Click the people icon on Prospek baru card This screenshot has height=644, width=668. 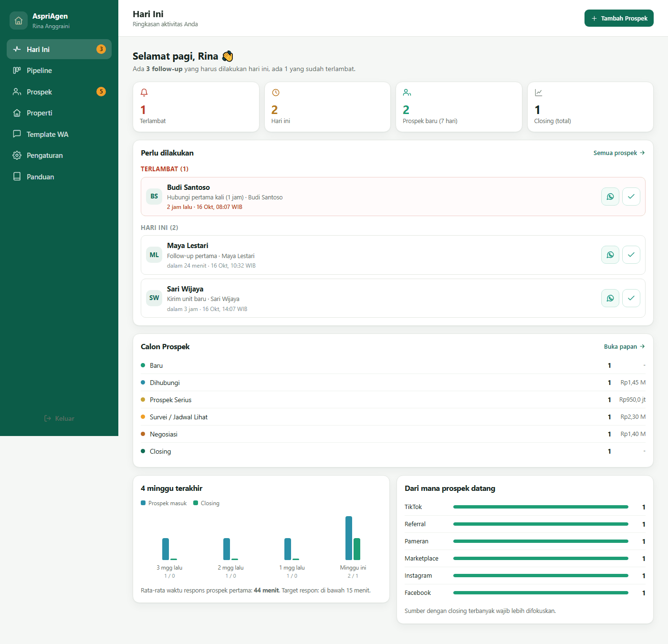point(407,93)
